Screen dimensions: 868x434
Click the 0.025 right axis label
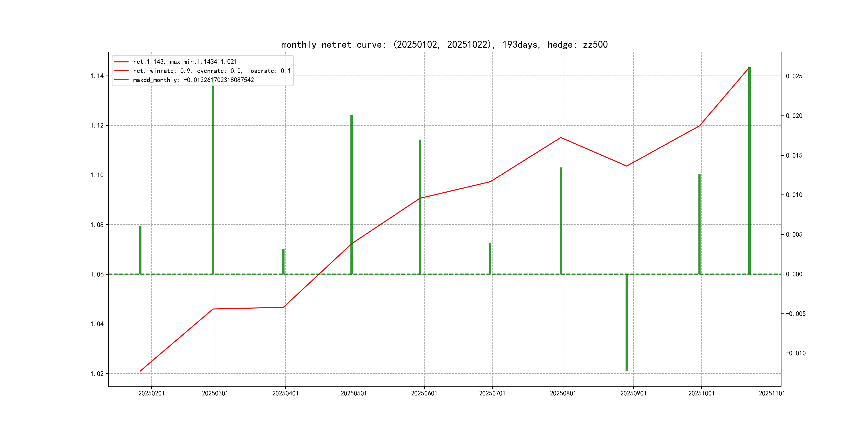794,76
